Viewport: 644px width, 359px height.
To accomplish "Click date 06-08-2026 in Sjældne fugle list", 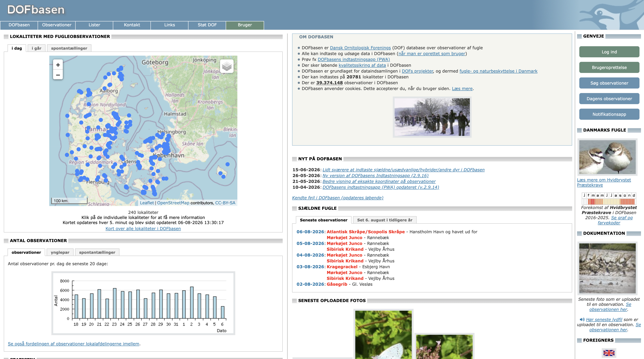I will point(310,232).
